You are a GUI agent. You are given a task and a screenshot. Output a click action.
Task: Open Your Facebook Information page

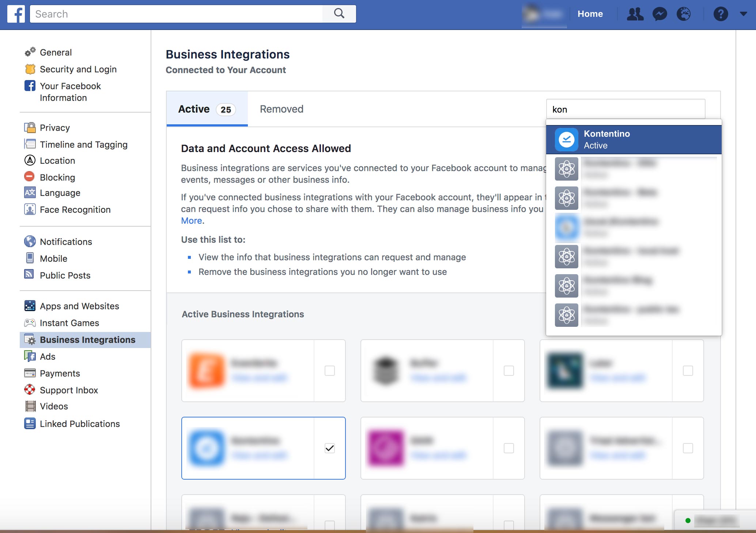pyautogui.click(x=70, y=92)
